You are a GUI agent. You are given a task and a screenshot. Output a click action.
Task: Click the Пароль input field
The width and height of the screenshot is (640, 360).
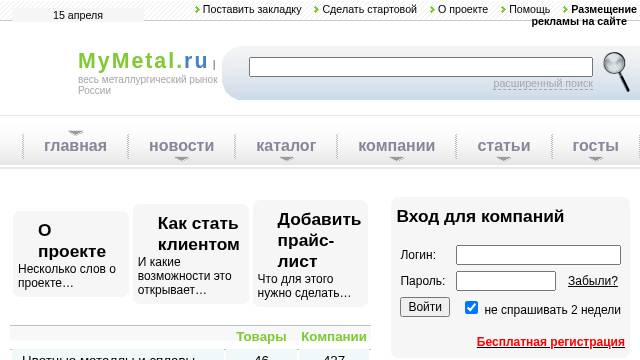tap(506, 281)
